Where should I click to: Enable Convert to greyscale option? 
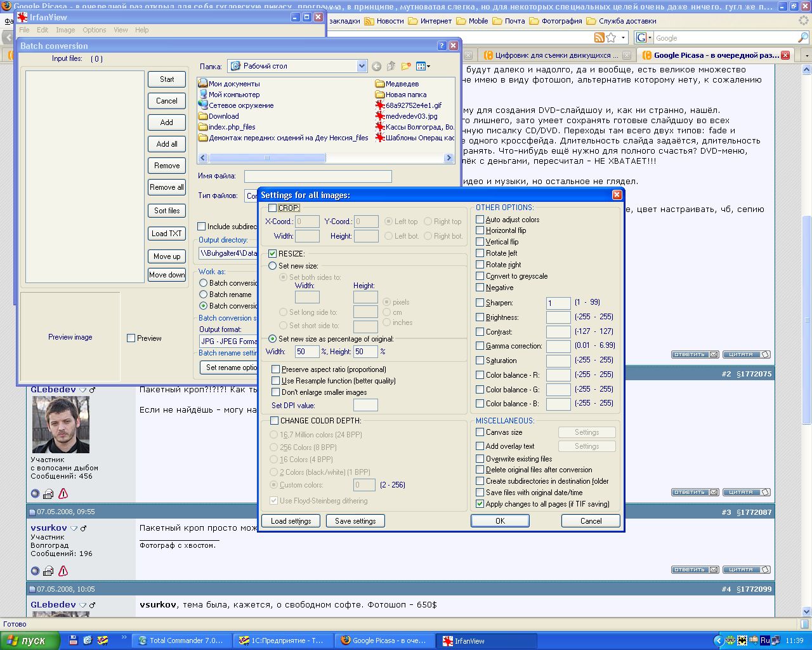(480, 276)
